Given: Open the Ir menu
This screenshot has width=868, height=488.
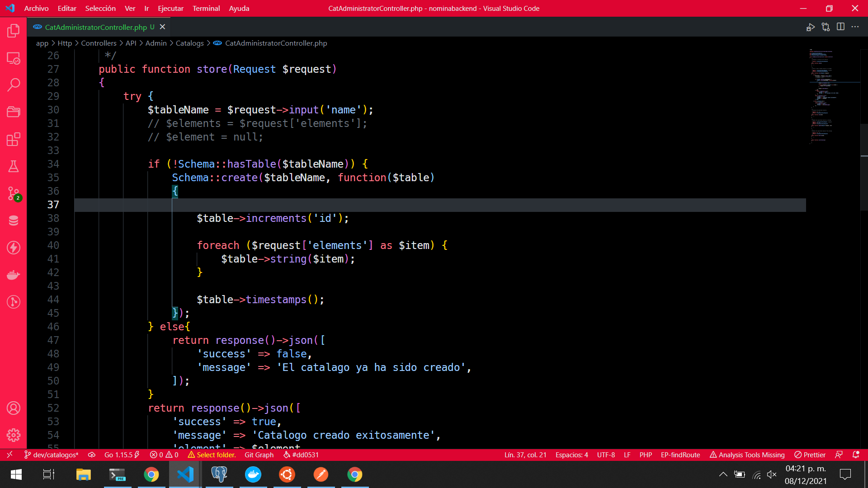Looking at the screenshot, I should 146,8.
